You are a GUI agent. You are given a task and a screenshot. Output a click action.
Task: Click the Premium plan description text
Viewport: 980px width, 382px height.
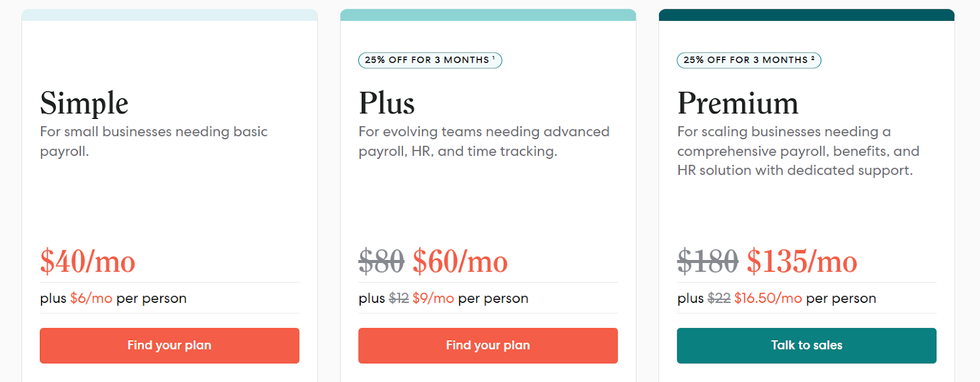click(797, 151)
